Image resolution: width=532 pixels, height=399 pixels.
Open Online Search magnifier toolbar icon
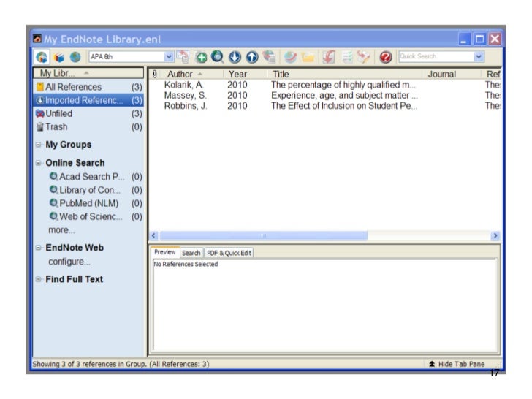click(x=218, y=57)
